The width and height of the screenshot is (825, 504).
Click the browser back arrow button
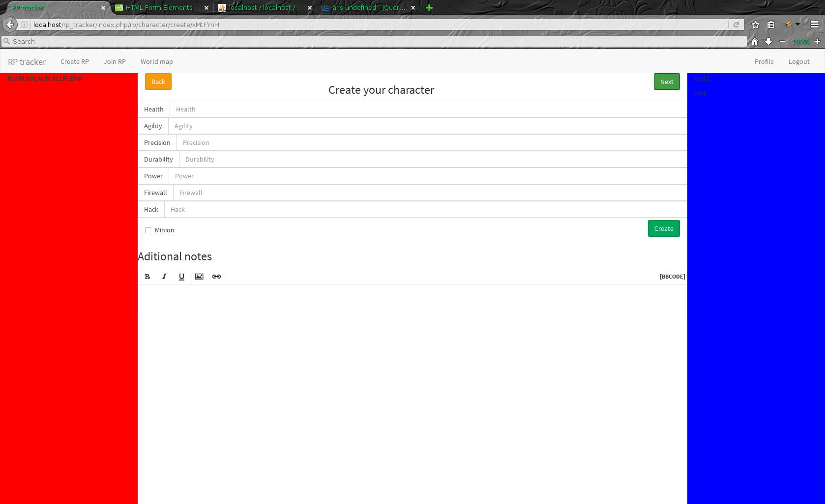(10, 25)
